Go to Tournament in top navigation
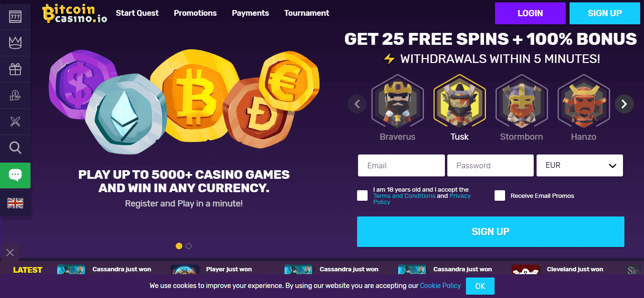The width and height of the screenshot is (644, 298). [x=306, y=13]
